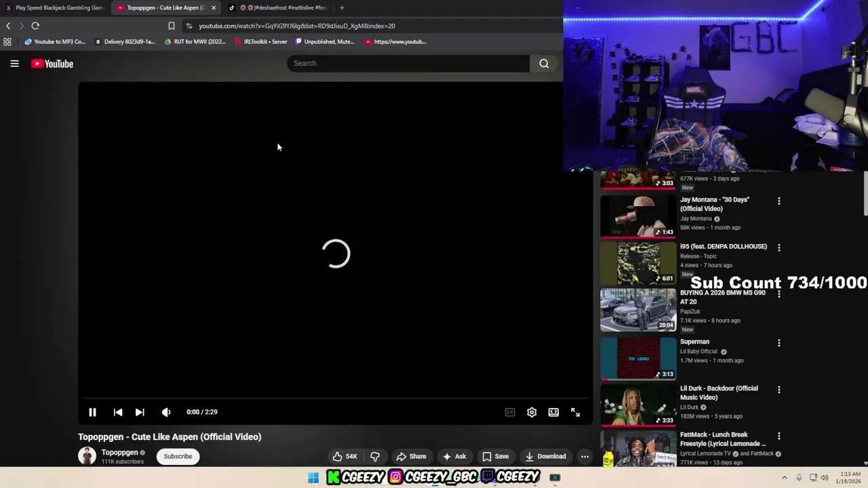Go back in browser history

pos(8,26)
